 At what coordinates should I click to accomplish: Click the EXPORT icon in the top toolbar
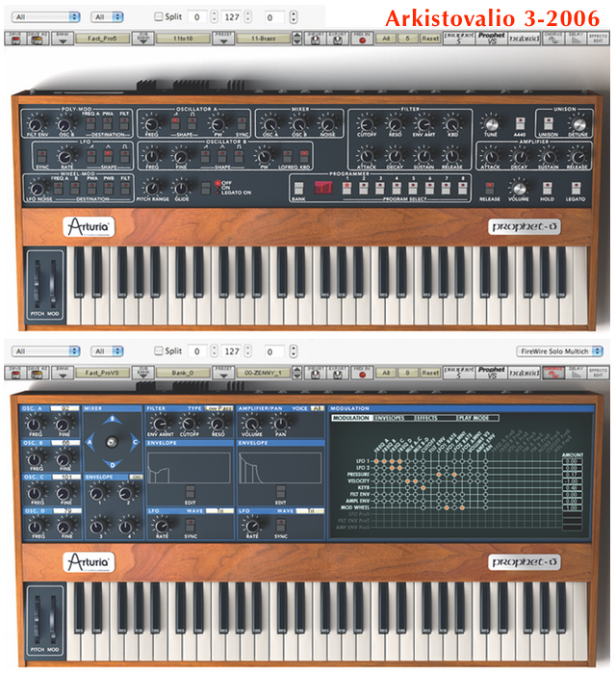[338, 39]
